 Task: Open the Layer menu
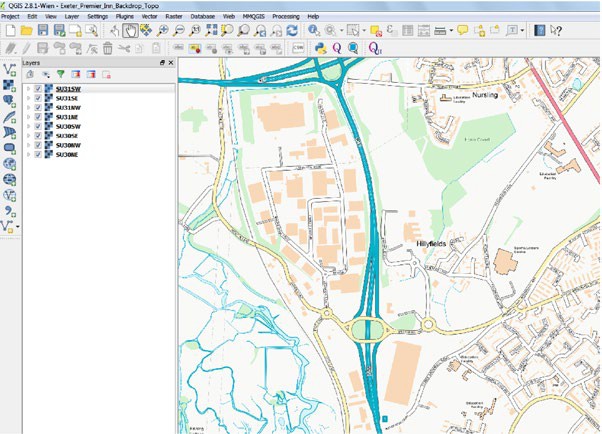pos(71,17)
